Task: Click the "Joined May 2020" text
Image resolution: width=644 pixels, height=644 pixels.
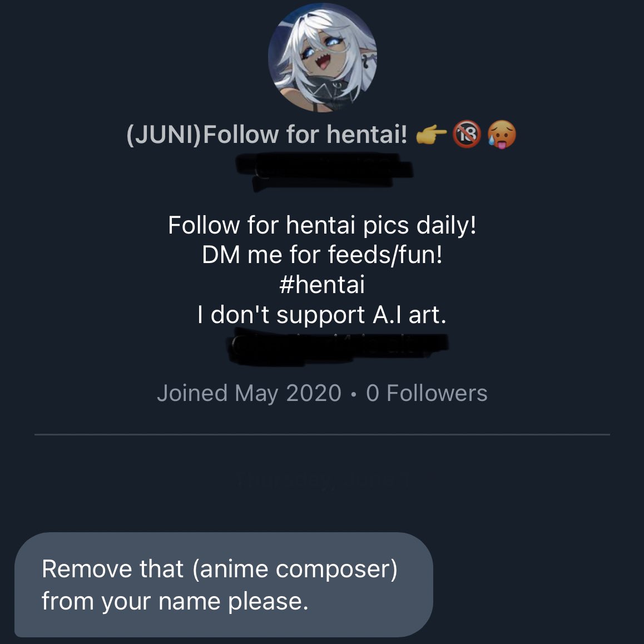Action: [249, 393]
